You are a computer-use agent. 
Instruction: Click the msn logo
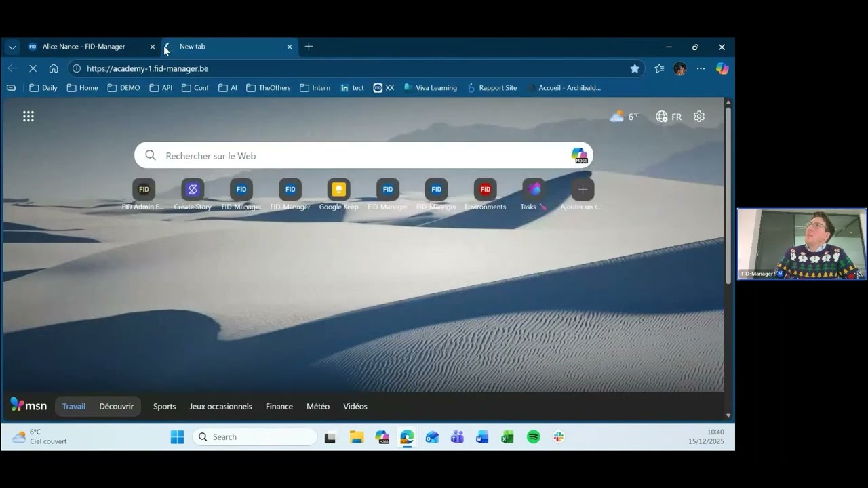click(x=28, y=405)
